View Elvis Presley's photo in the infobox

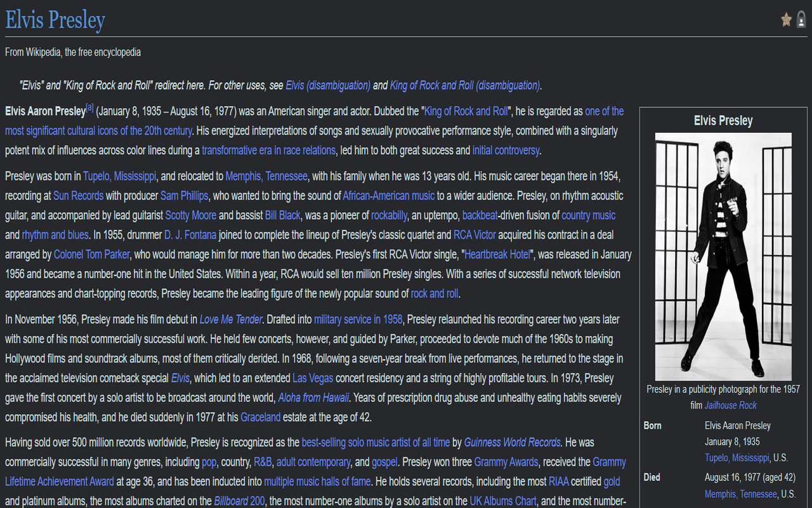coord(722,257)
